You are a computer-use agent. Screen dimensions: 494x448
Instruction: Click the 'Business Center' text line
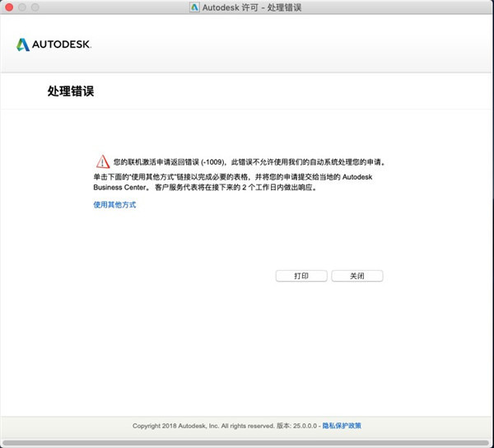[x=205, y=187]
